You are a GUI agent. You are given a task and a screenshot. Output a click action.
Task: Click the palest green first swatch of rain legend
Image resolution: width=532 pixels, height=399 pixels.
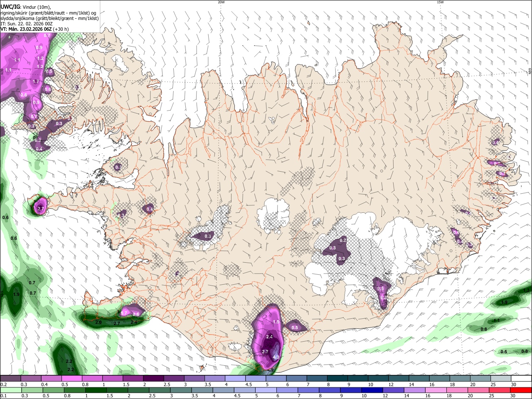coord(10,390)
